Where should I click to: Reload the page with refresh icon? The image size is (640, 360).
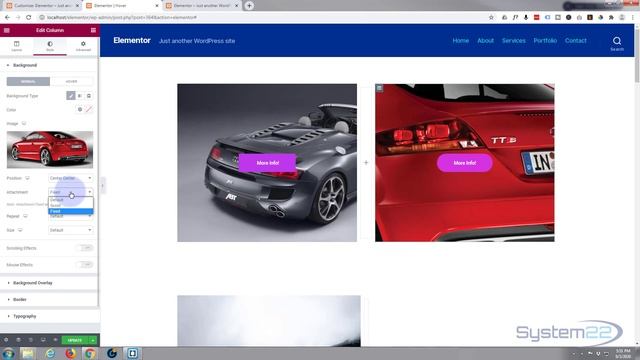(x=29, y=18)
